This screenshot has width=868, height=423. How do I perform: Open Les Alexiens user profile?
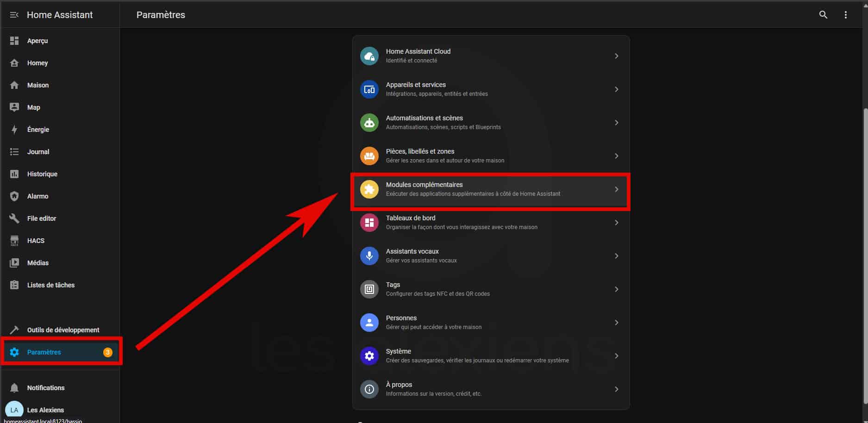(60, 410)
